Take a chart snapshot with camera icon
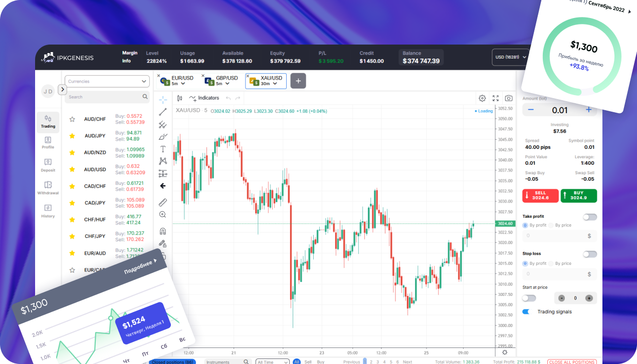Viewport: 637px width, 364px height. coord(509,98)
